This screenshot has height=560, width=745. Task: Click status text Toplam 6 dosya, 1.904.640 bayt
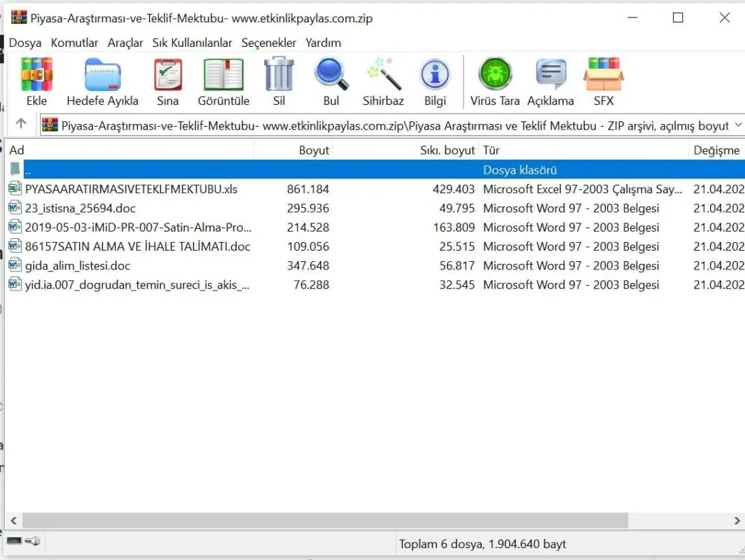click(482, 544)
